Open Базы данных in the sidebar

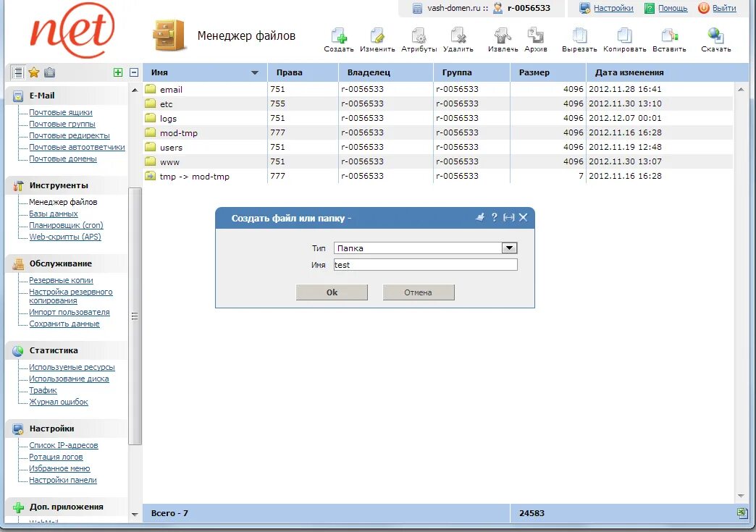[x=53, y=214]
